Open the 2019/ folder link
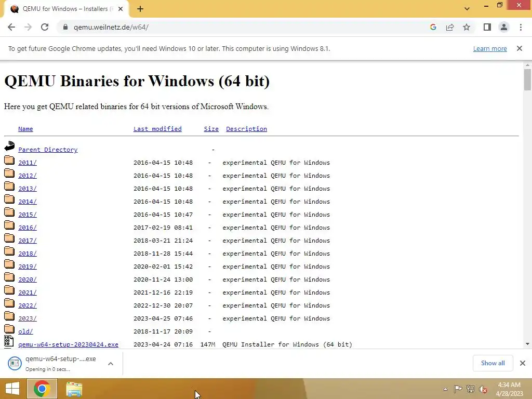The width and height of the screenshot is (532, 399). (x=28, y=267)
